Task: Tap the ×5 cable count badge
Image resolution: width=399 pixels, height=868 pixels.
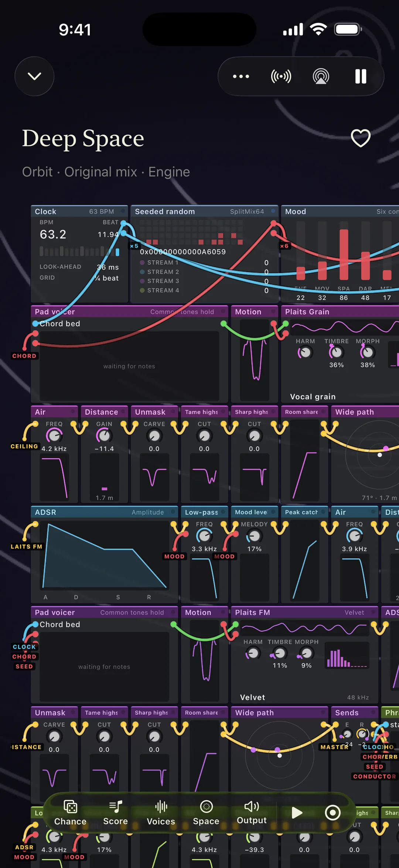Action: click(x=134, y=246)
